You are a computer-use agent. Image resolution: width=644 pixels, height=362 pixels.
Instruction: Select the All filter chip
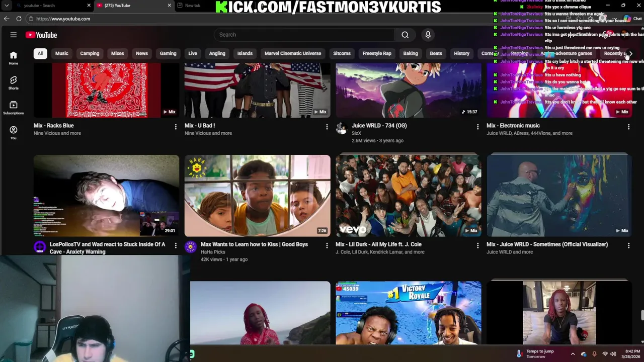click(40, 53)
